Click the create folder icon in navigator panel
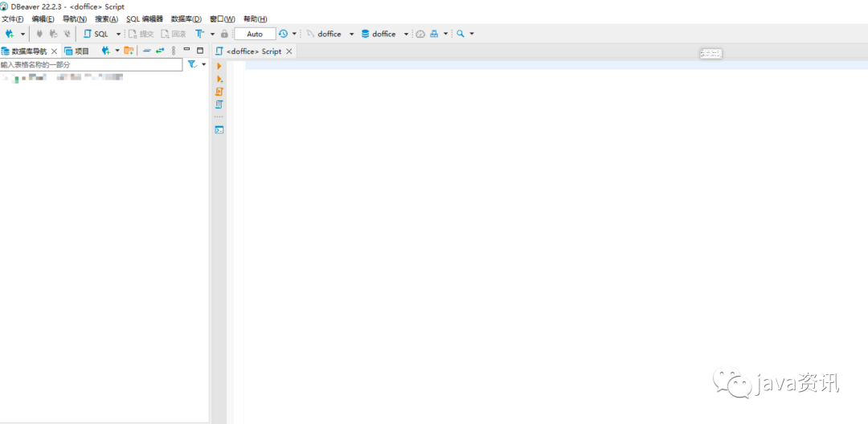This screenshot has height=424, width=868. pos(129,51)
